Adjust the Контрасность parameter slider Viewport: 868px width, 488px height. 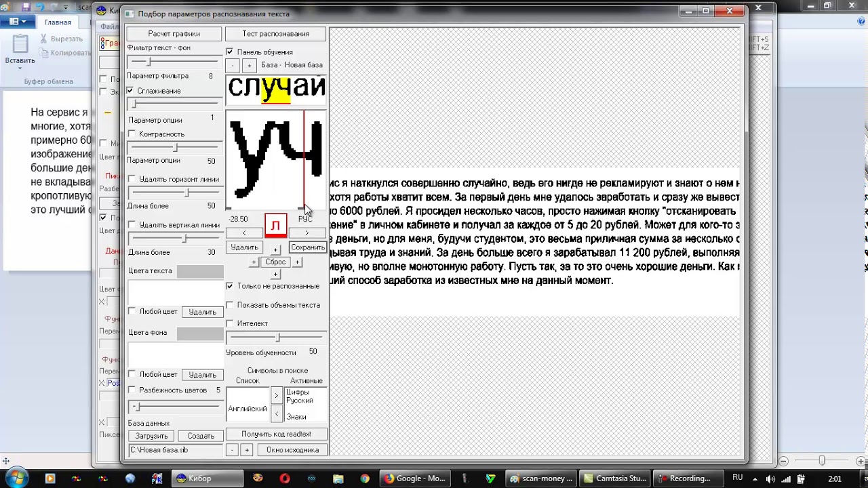pos(174,147)
